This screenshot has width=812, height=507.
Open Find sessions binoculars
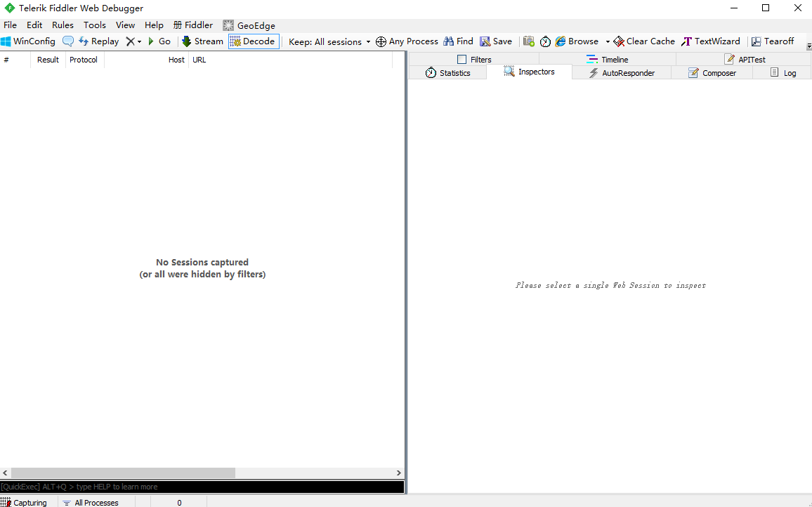point(458,41)
